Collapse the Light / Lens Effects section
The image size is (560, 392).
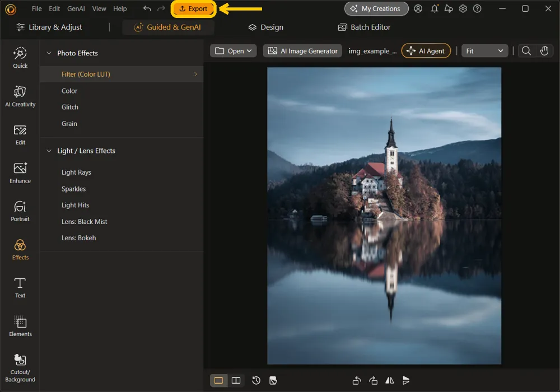[49, 151]
